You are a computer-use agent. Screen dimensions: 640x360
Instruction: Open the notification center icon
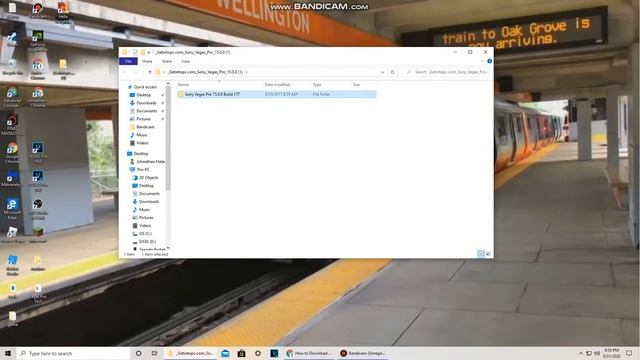tap(629, 353)
